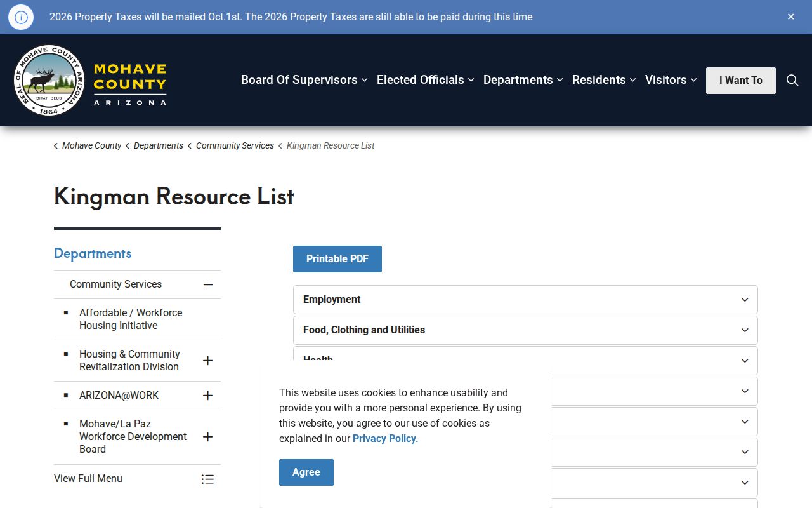Click the I Want To button

(741, 81)
